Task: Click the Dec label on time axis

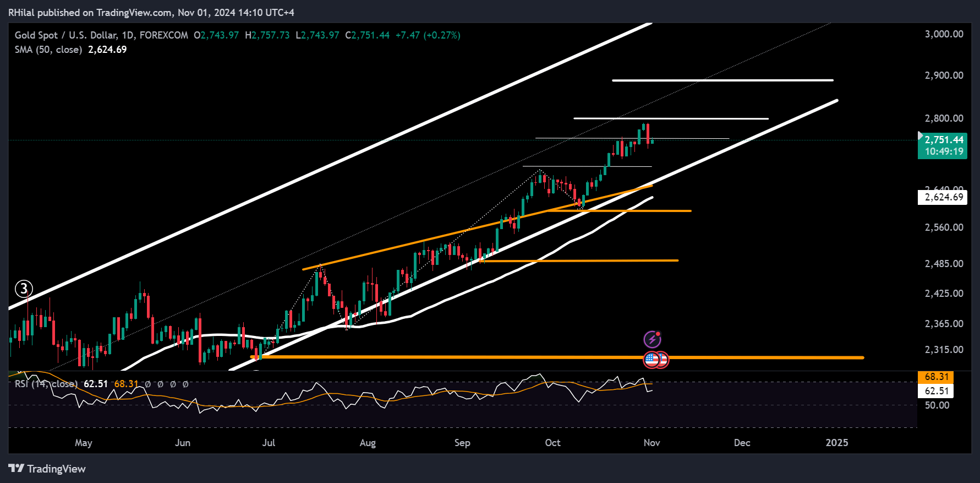Action: (x=742, y=443)
